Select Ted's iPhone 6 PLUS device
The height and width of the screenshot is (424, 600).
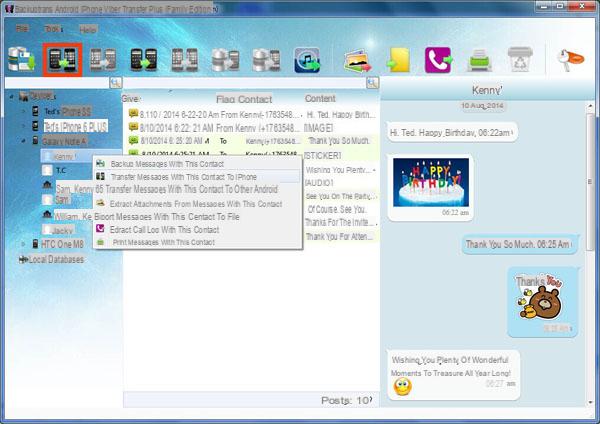pyautogui.click(x=75, y=126)
